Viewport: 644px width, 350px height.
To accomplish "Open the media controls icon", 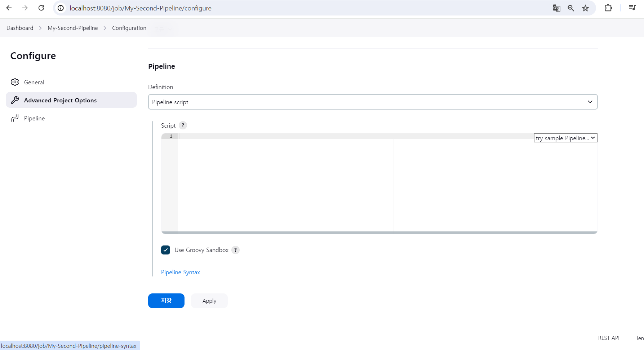I will [632, 7].
